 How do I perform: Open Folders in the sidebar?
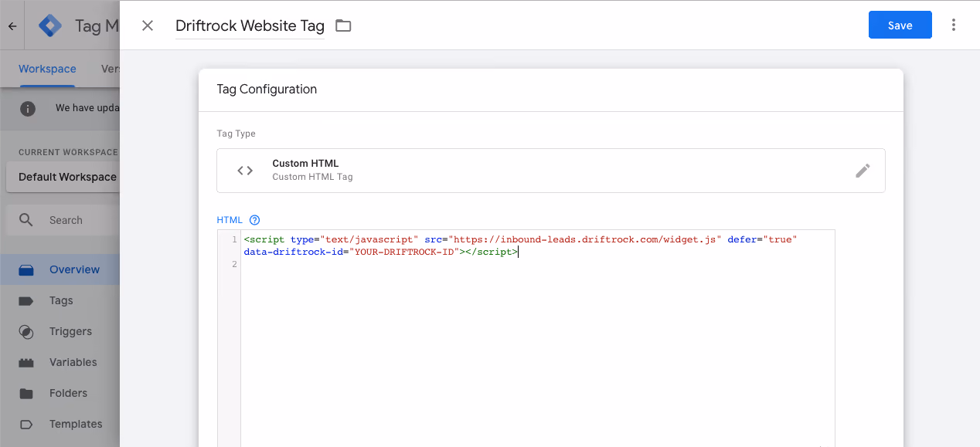tap(60, 393)
